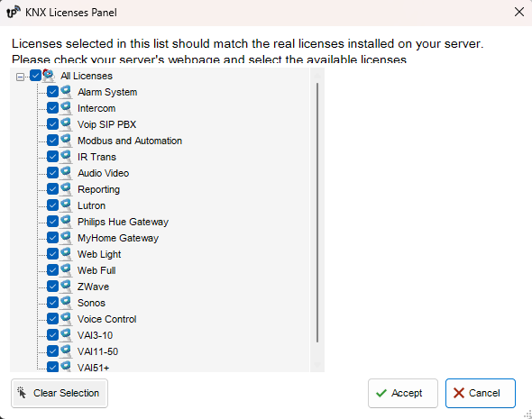Disable the Web Full license checkbox
Screen dimensions: 532x419
click(x=52, y=270)
